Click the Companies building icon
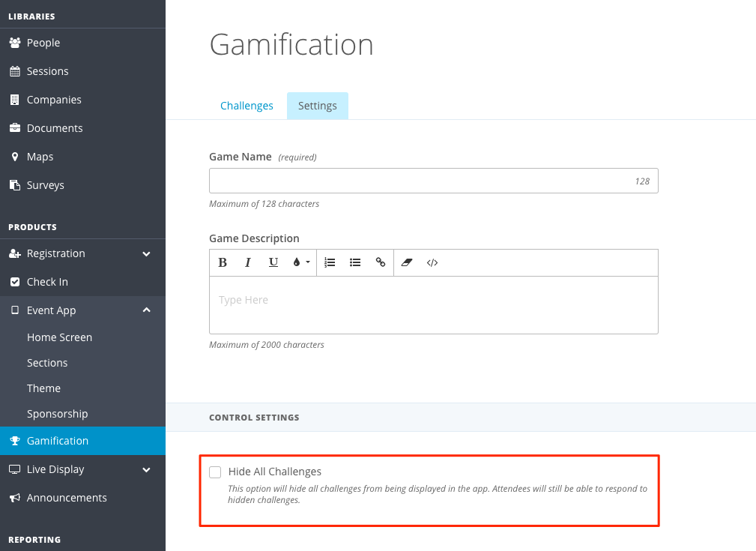 (x=15, y=100)
